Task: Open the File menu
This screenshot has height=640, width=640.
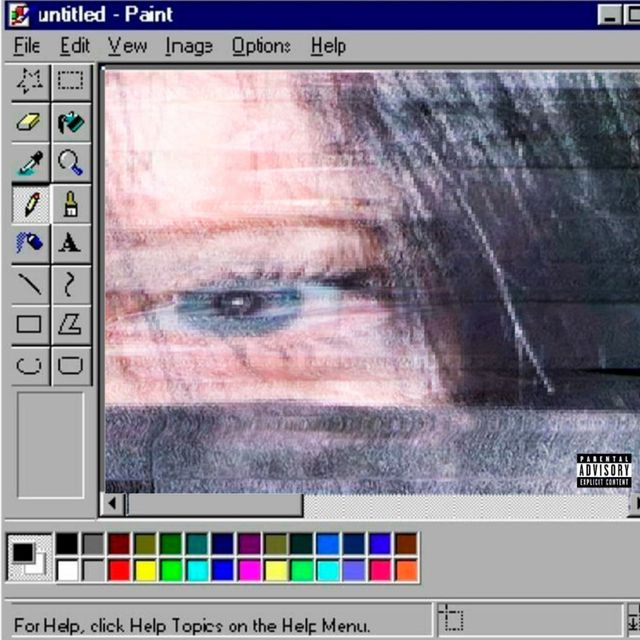Action: (x=27, y=46)
